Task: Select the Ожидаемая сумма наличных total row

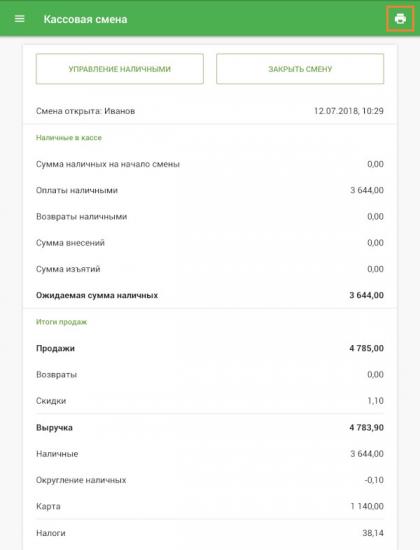Action: point(210,295)
